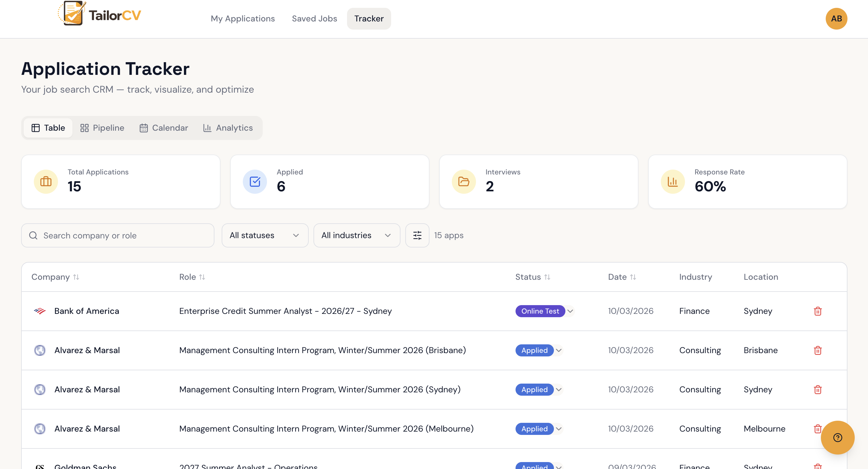The height and width of the screenshot is (469, 868).
Task: Click the AB avatar in the top right
Action: [837, 18]
